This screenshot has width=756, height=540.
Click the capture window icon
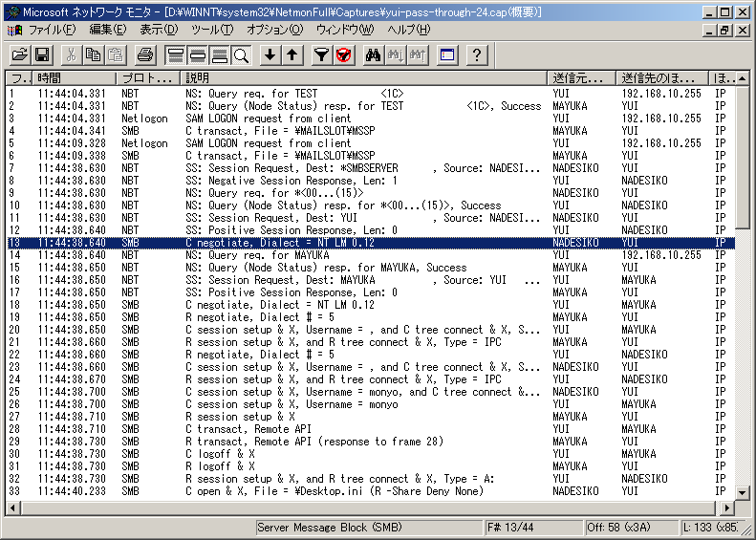447,55
